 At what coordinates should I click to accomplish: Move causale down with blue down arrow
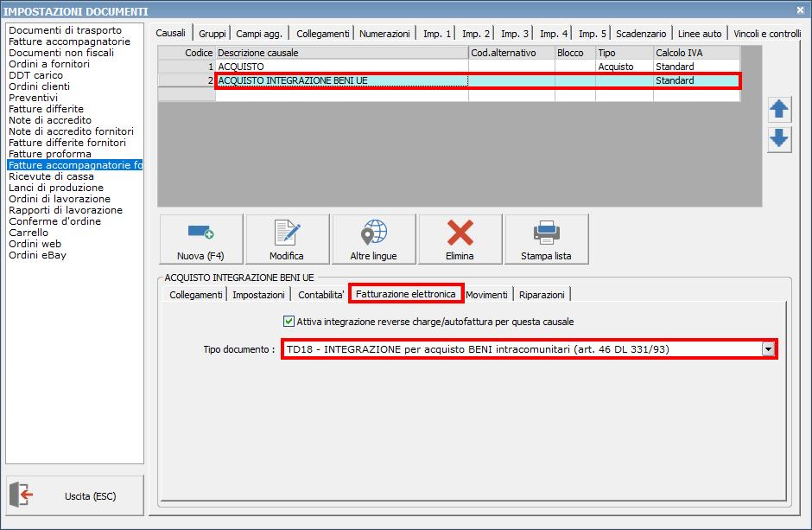coord(779,139)
